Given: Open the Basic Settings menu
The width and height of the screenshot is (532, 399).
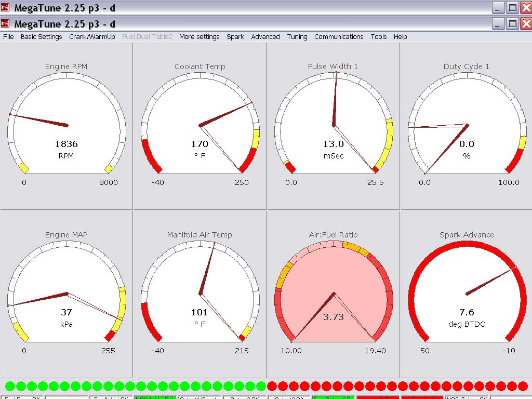Looking at the screenshot, I should coord(41,37).
